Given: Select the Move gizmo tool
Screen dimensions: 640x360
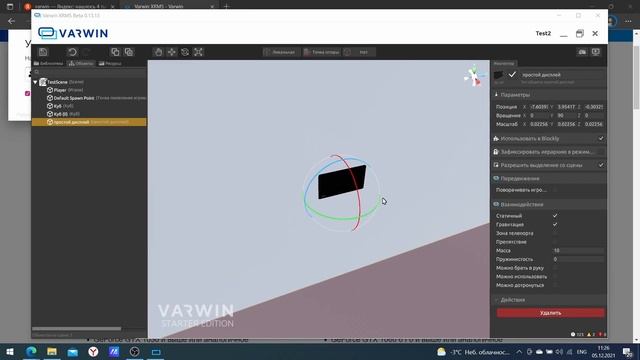Looking at the screenshot, I should pos(172,52).
